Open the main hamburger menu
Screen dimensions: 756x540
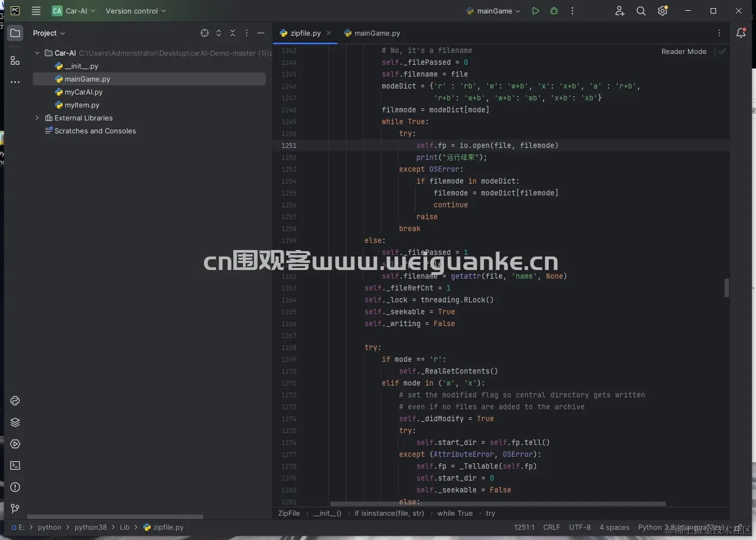click(36, 11)
